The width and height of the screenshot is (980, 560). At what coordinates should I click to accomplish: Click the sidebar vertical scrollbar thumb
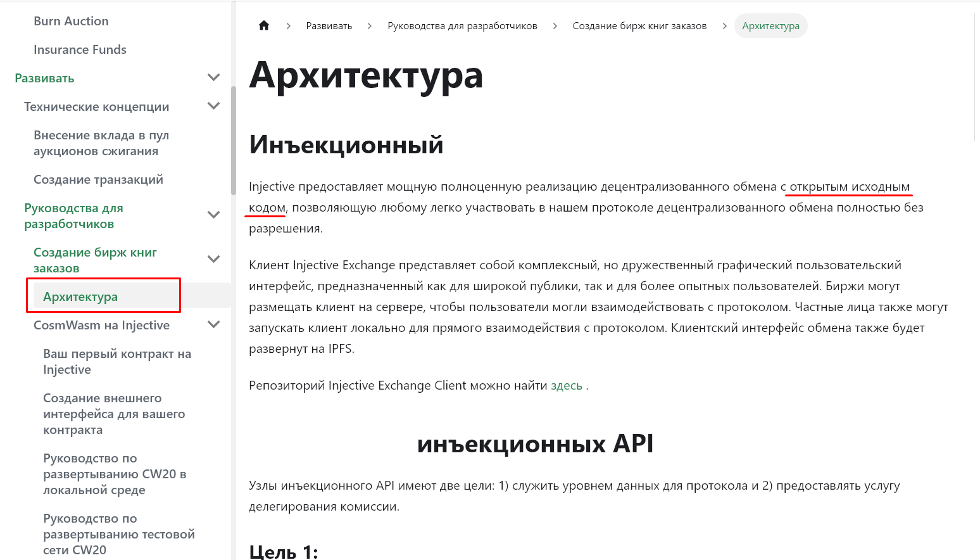tap(234, 141)
